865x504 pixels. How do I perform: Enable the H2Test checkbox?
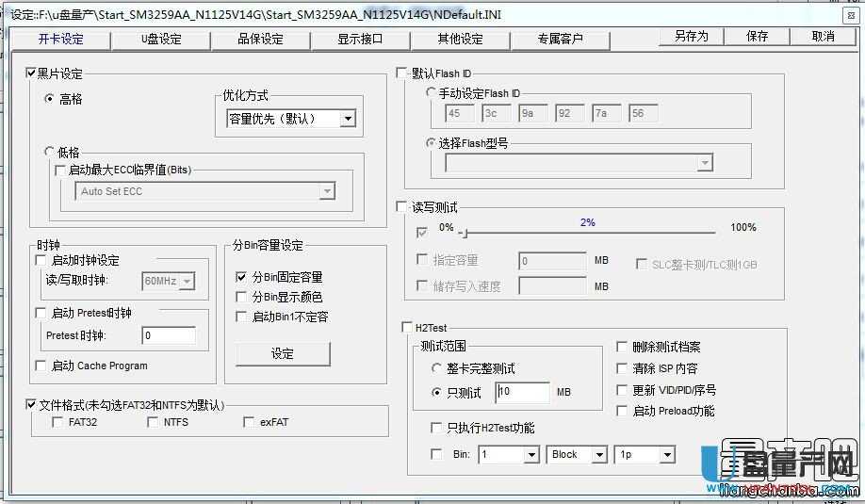pos(405,328)
